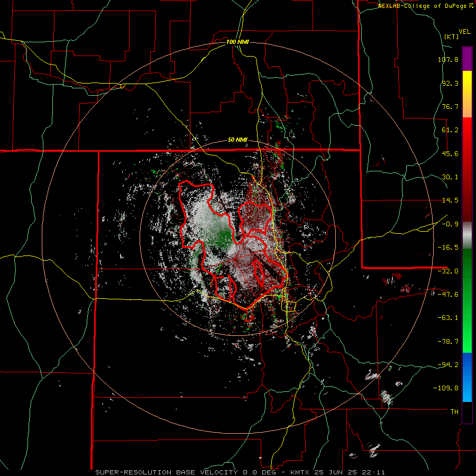Viewport: 476px width, 476px height.
Task: Click the -47.6 velocity scale value
Action: coord(448,295)
